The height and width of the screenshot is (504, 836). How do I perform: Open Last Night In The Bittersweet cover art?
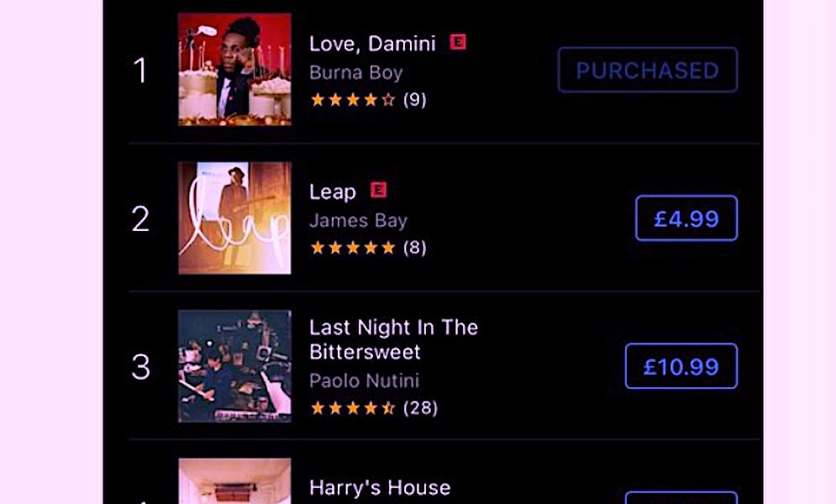coord(234,366)
